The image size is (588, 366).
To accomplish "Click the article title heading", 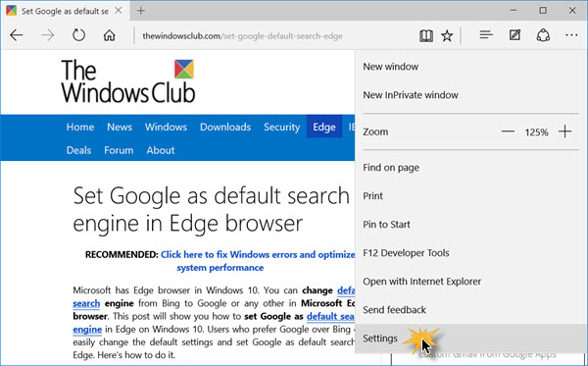I will [x=212, y=209].
